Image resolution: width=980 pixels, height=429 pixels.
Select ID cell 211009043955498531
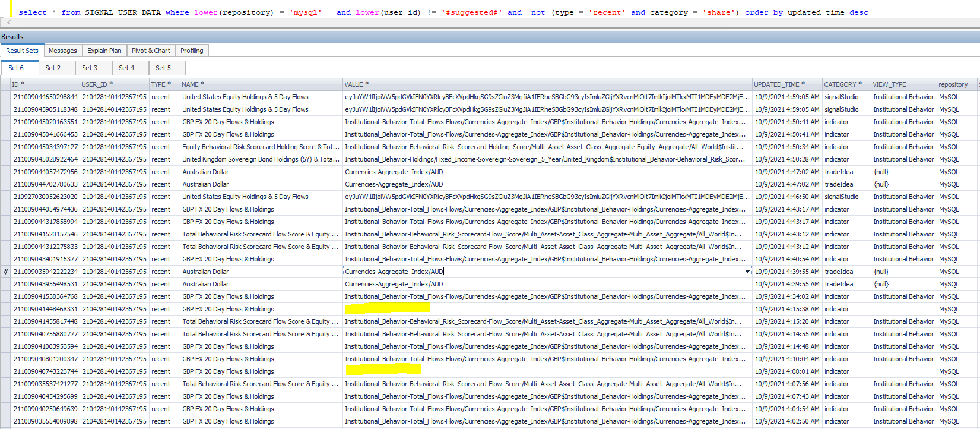pyautogui.click(x=46, y=284)
